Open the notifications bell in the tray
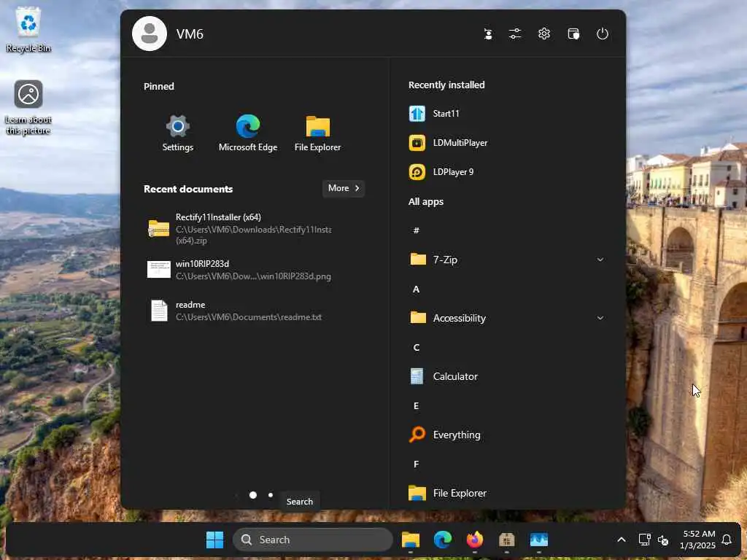Image resolution: width=747 pixels, height=560 pixels. [727, 540]
